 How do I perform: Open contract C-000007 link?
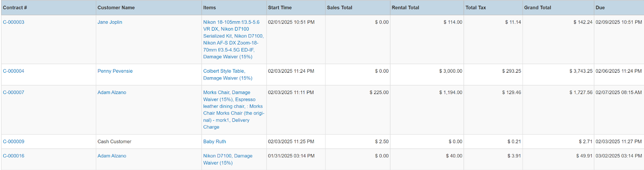coord(14,92)
